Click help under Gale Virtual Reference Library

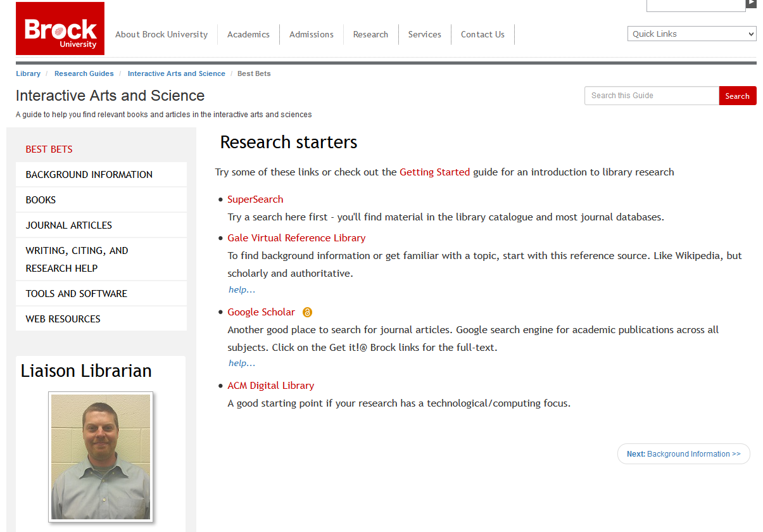click(242, 289)
